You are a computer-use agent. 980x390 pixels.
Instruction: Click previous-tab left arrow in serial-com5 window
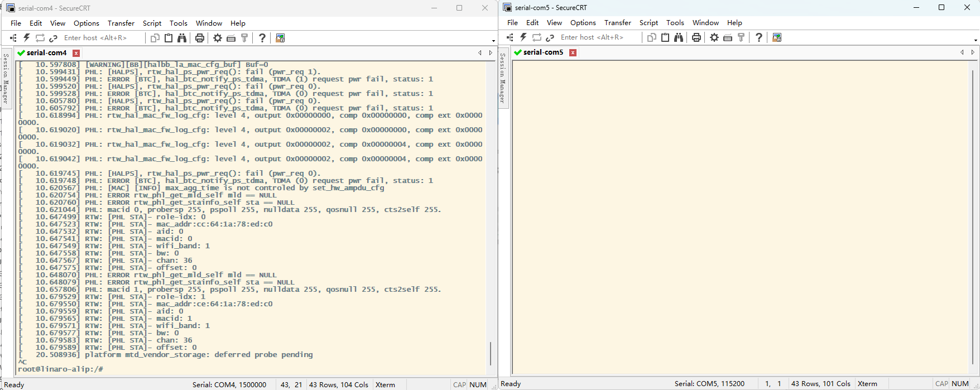click(962, 52)
